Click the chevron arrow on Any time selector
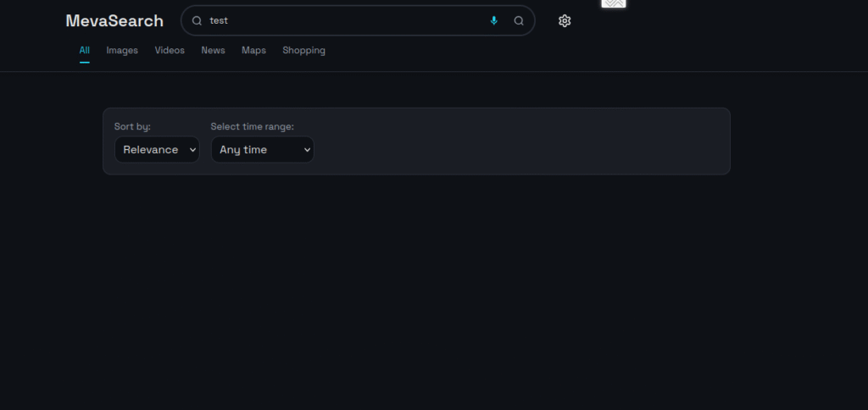The width and height of the screenshot is (868, 410). click(x=306, y=150)
